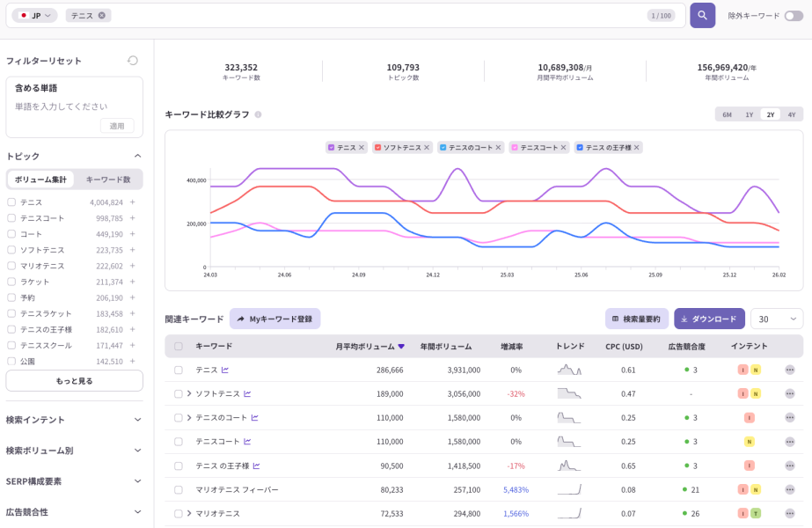Screen dimensions: 812x528
Task: Check the マリオテニス topic checkbox
Action: [11, 265]
